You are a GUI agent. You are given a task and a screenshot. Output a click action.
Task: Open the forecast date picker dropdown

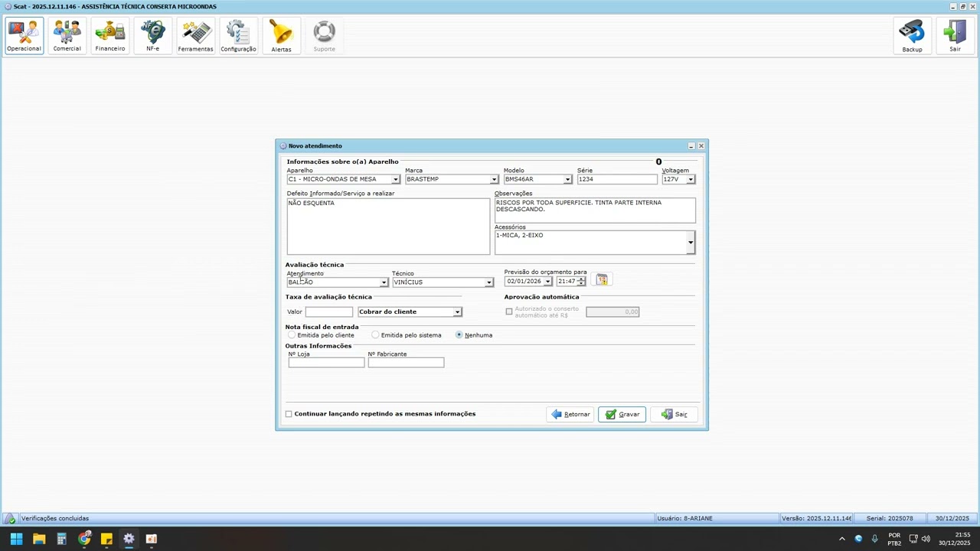[547, 282]
